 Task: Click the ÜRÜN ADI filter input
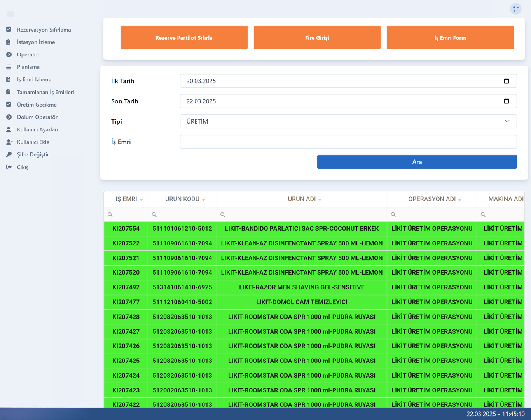pos(302,215)
